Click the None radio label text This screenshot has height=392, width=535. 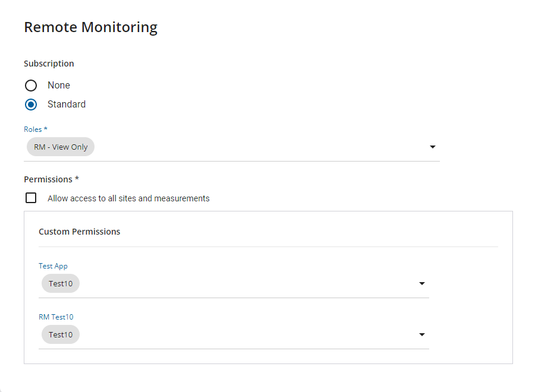tap(59, 86)
